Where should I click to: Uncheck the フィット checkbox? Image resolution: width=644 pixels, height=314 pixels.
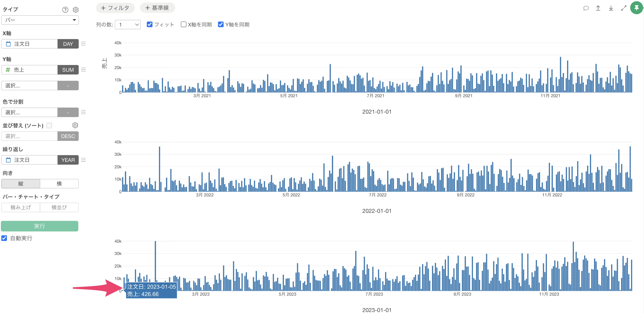149,24
